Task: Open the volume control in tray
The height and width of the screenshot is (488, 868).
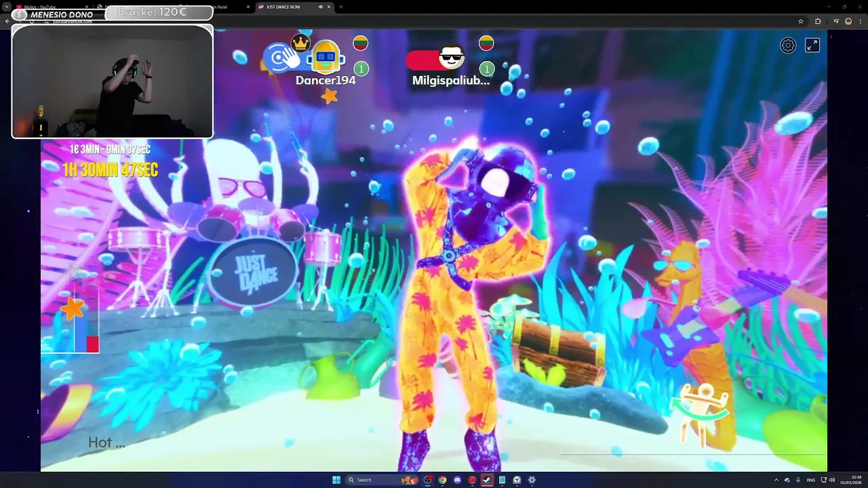Action: pos(832,480)
